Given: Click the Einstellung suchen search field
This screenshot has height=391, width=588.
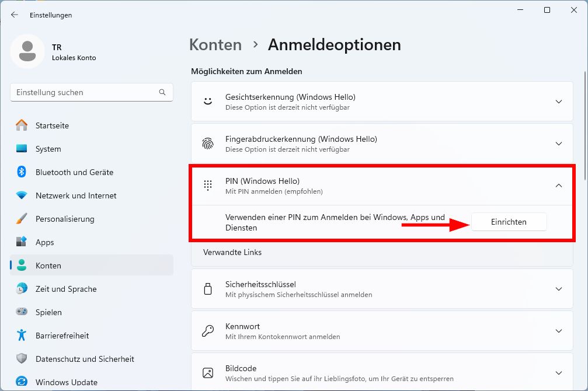Looking at the screenshot, I should [x=91, y=92].
